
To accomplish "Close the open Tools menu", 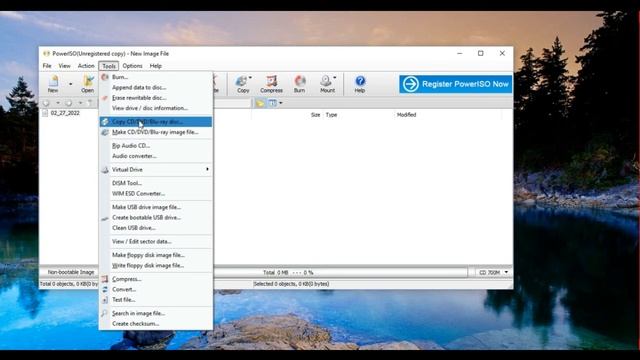I will pyautogui.click(x=109, y=66).
